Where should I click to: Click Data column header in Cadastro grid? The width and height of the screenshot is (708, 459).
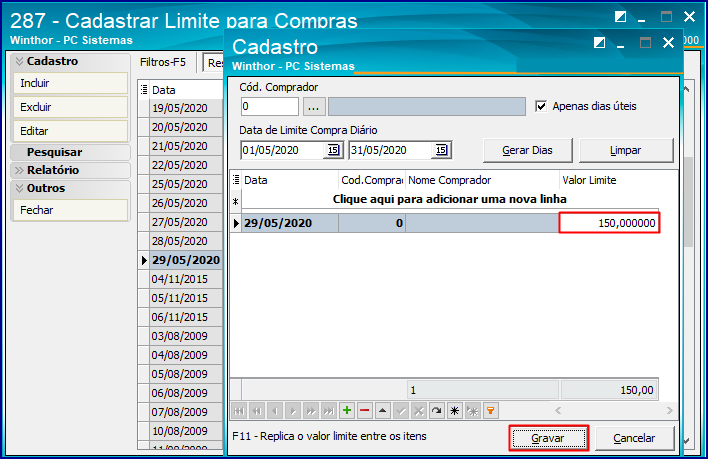pyautogui.click(x=290, y=180)
